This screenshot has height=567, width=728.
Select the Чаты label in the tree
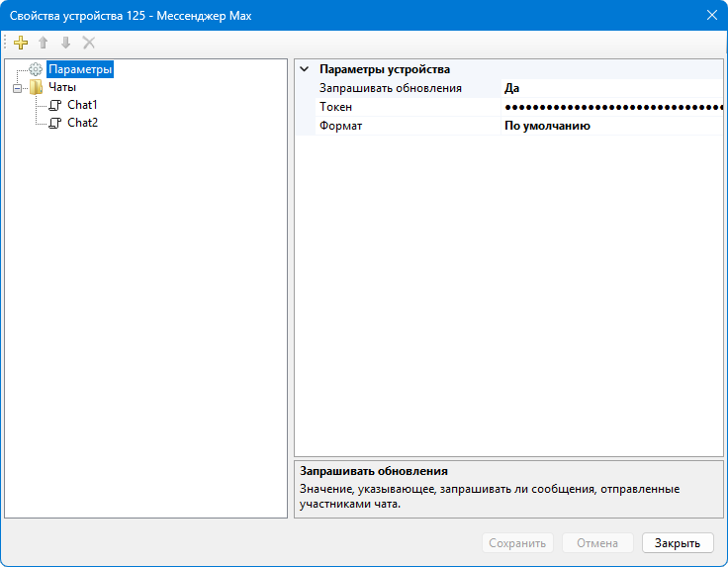(x=62, y=87)
